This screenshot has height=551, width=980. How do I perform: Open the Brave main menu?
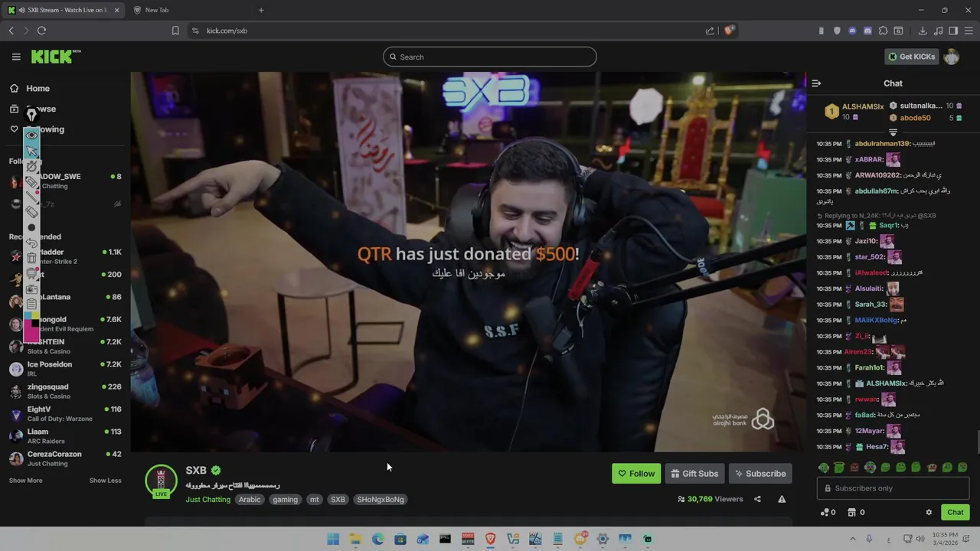(x=969, y=31)
